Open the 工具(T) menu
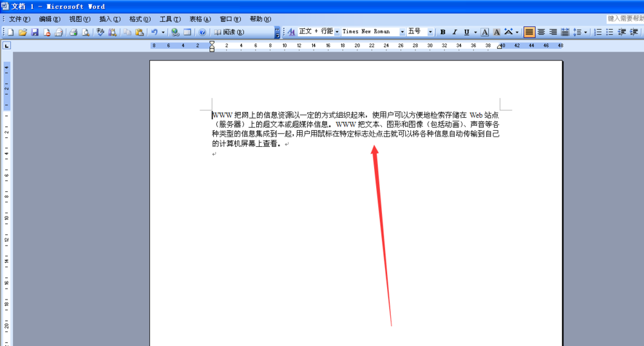This screenshot has width=644, height=346. tap(170, 19)
